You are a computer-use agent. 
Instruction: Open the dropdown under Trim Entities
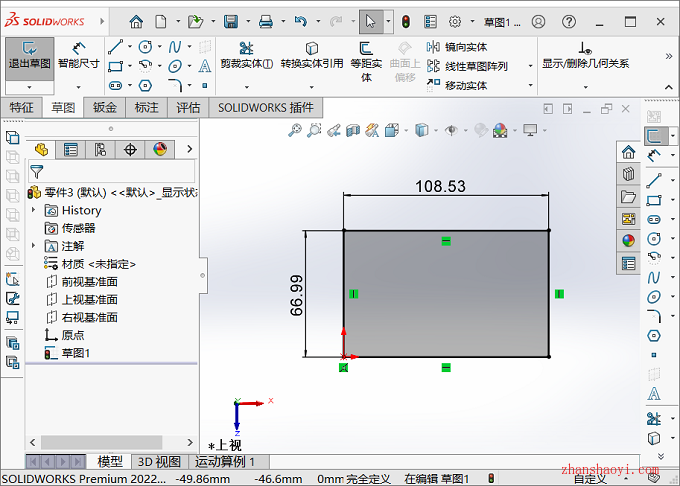[x=247, y=87]
